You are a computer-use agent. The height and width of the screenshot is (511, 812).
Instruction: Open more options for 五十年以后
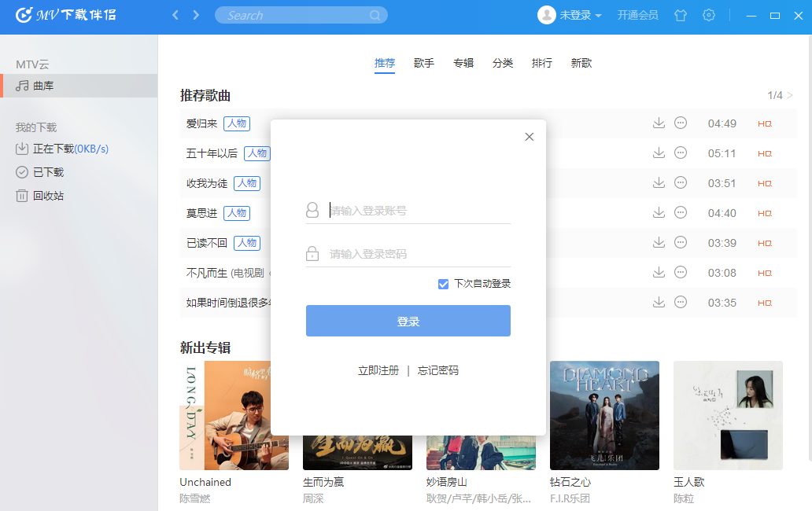click(x=681, y=153)
